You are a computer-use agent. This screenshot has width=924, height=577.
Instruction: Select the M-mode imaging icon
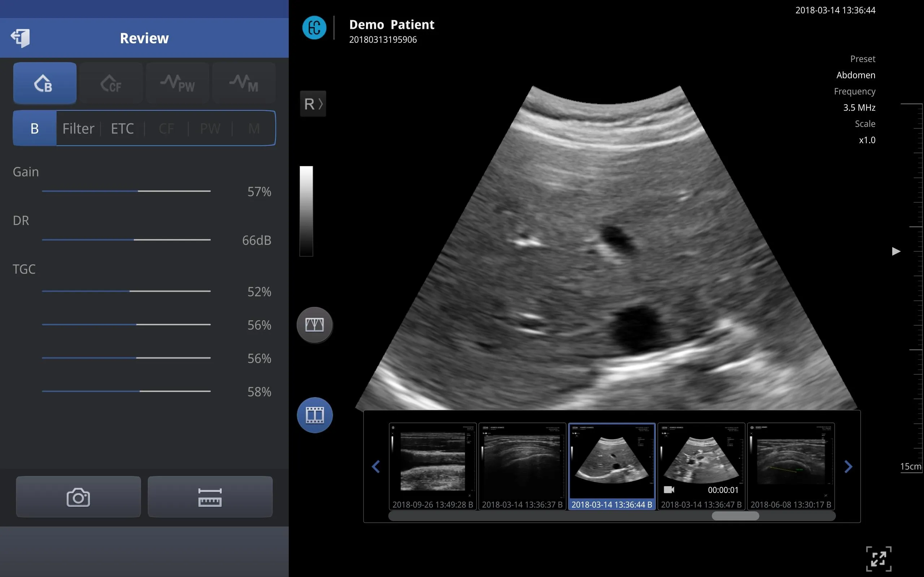click(x=244, y=83)
